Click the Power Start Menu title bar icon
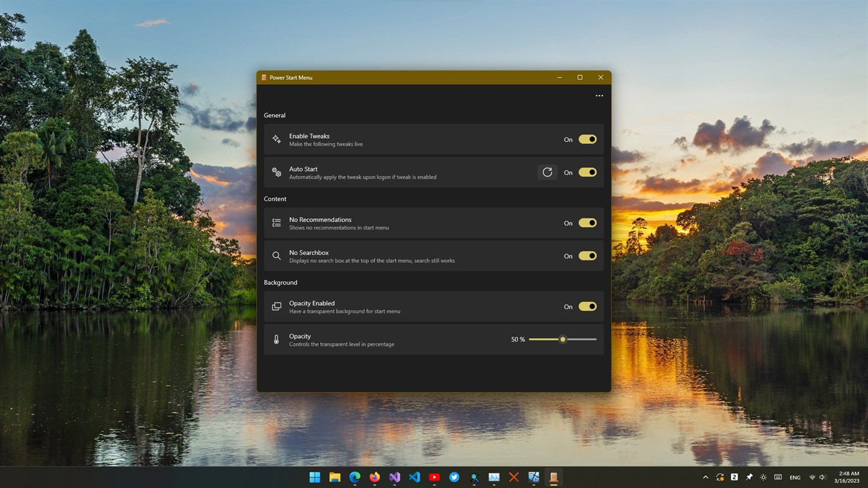This screenshot has width=868, height=488. pos(262,77)
